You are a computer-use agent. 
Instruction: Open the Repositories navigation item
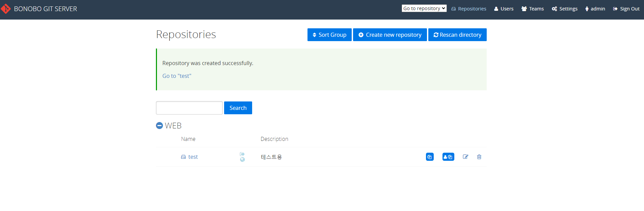coord(469,9)
